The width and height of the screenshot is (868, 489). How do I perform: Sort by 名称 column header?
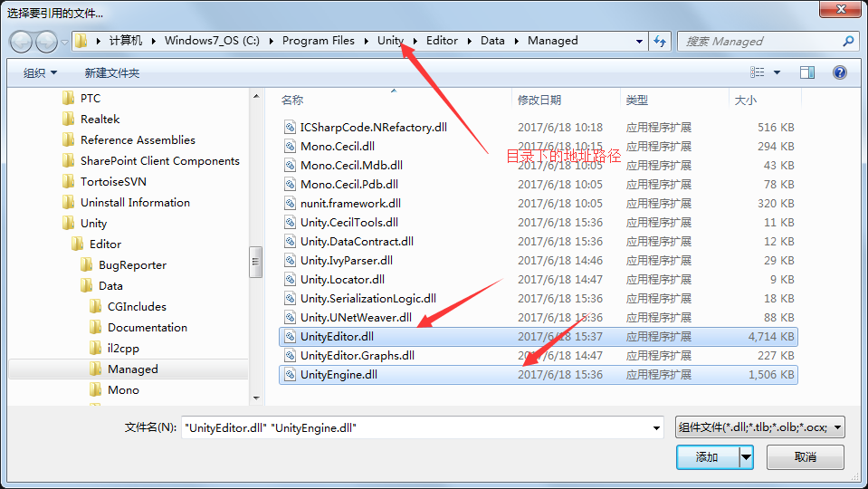pyautogui.click(x=291, y=100)
